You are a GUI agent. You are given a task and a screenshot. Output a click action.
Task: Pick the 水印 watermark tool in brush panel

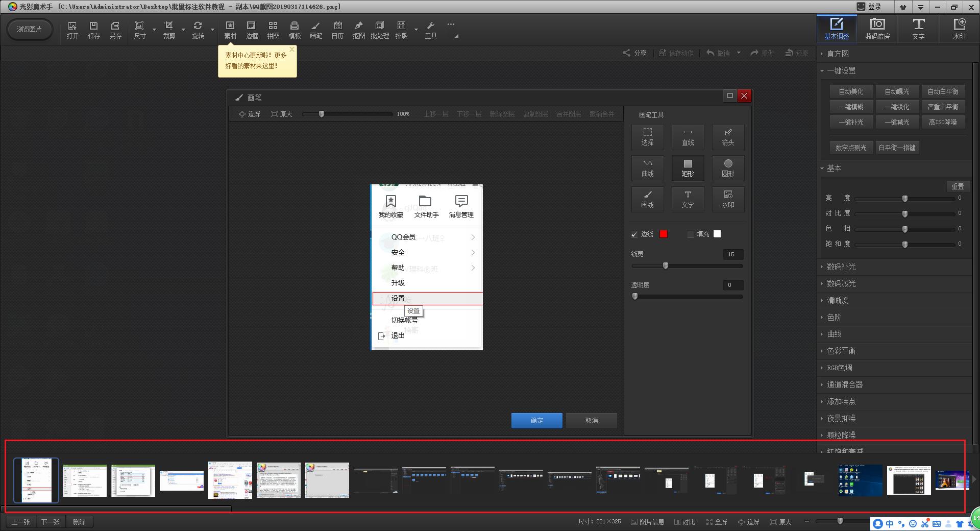pyautogui.click(x=728, y=199)
